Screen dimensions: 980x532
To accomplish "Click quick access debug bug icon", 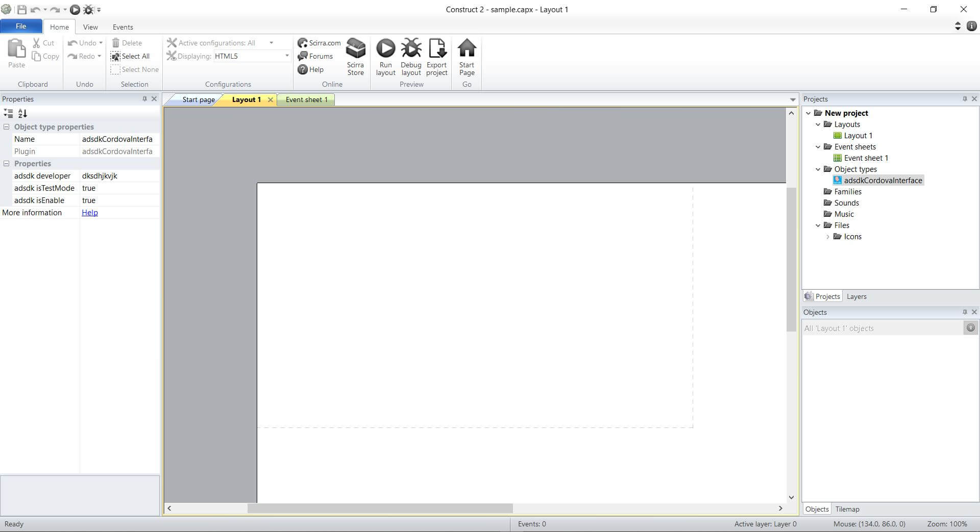I will (88, 9).
